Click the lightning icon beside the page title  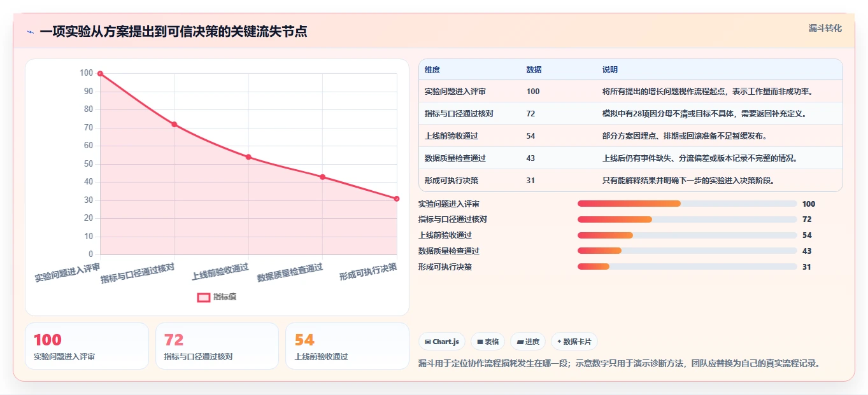point(31,32)
